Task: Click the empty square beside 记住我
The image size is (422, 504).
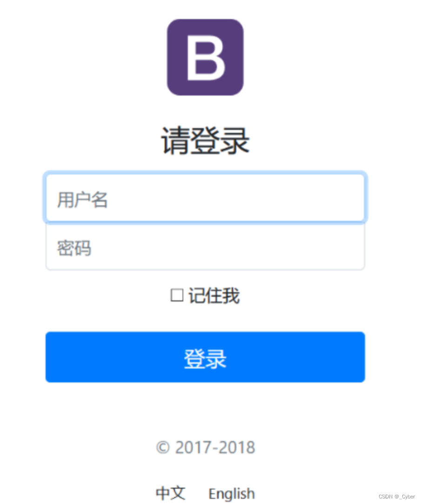Action: pos(177,295)
